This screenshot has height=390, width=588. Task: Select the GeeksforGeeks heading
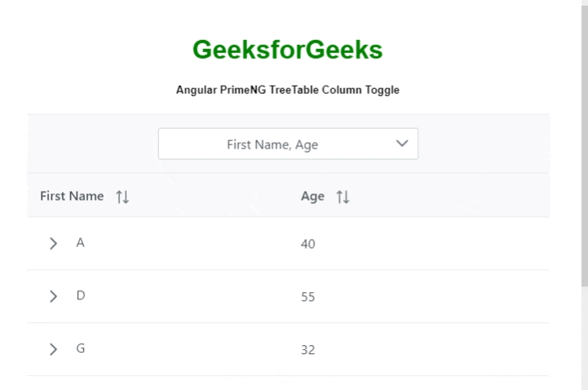pyautogui.click(x=287, y=50)
